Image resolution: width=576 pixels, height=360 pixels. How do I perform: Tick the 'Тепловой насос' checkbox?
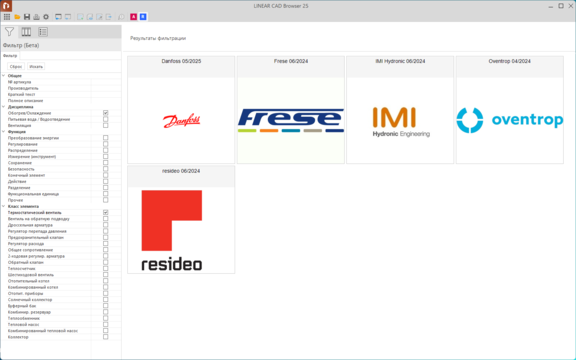point(106,325)
